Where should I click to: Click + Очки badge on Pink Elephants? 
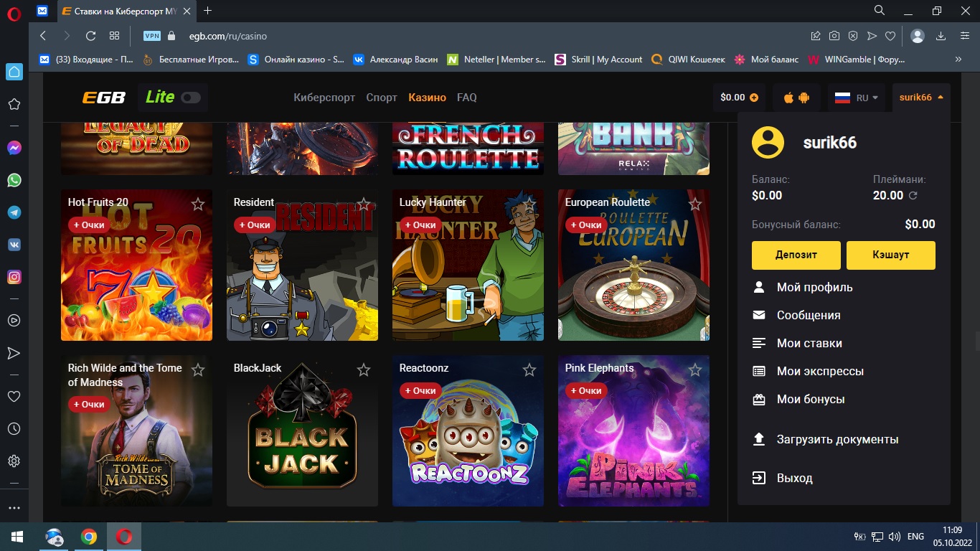tap(586, 390)
